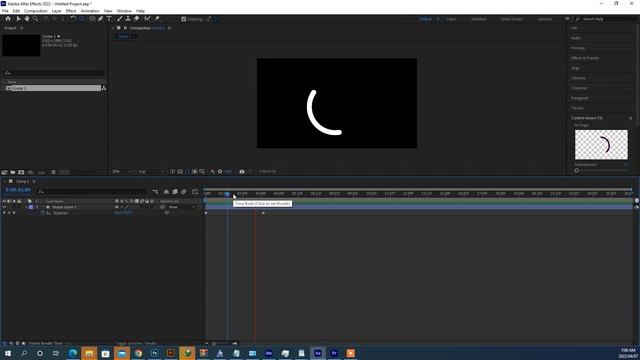This screenshot has width=640, height=360.
Task: Select the Pen tool
Action: pyautogui.click(x=100, y=19)
